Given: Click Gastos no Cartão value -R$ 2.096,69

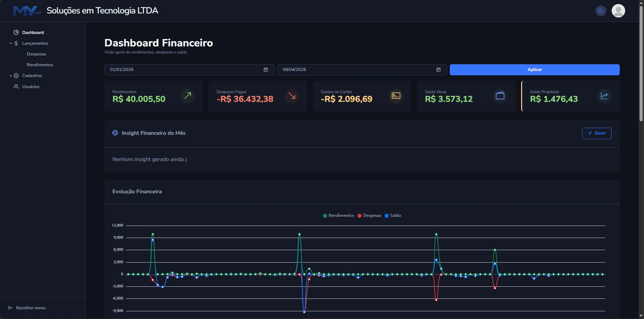Looking at the screenshot, I should [346, 99].
